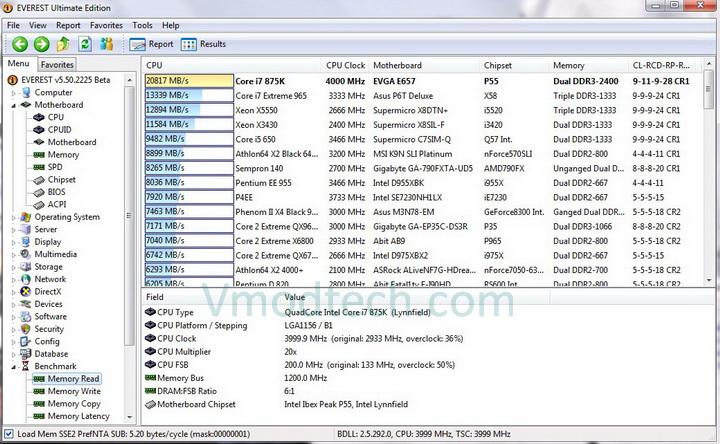720x444 pixels.
Task: Click the Manage users icon in toolbar
Action: click(107, 44)
